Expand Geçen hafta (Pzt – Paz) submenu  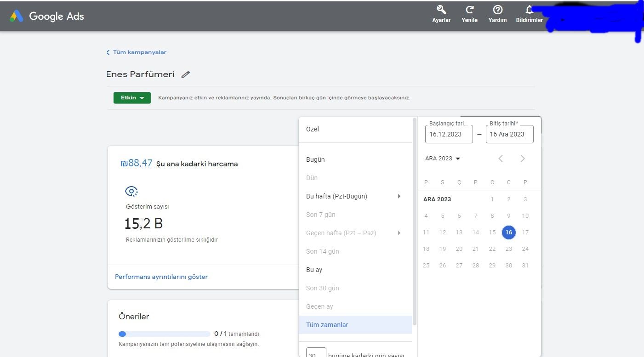399,233
